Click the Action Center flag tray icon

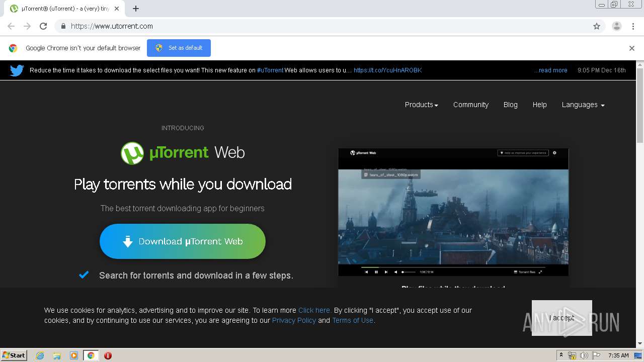(x=595, y=355)
